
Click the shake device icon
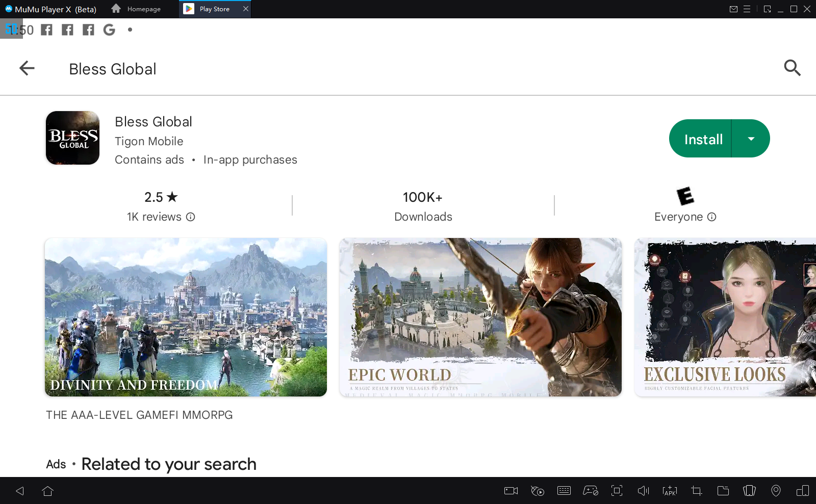point(749,491)
